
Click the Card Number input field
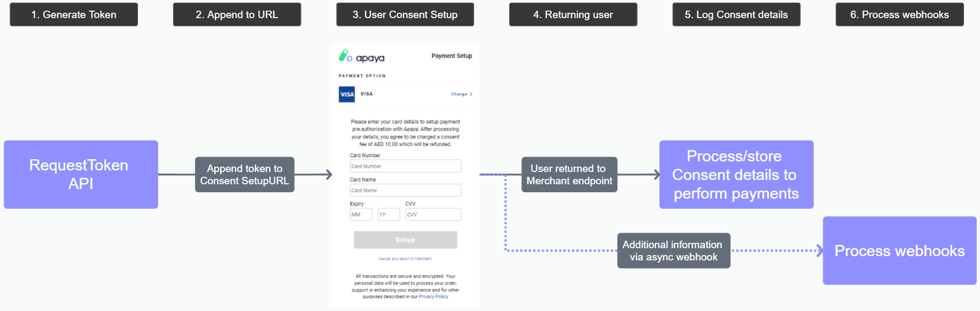click(x=405, y=166)
